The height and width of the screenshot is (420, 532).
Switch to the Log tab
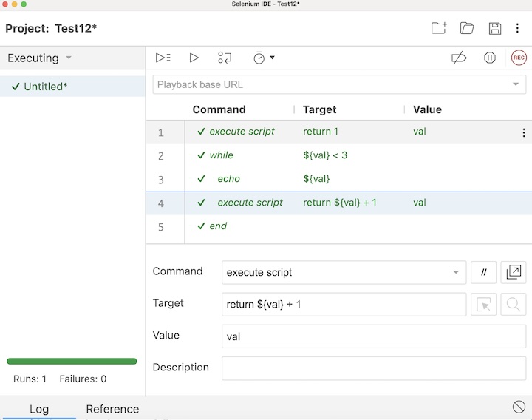click(39, 409)
